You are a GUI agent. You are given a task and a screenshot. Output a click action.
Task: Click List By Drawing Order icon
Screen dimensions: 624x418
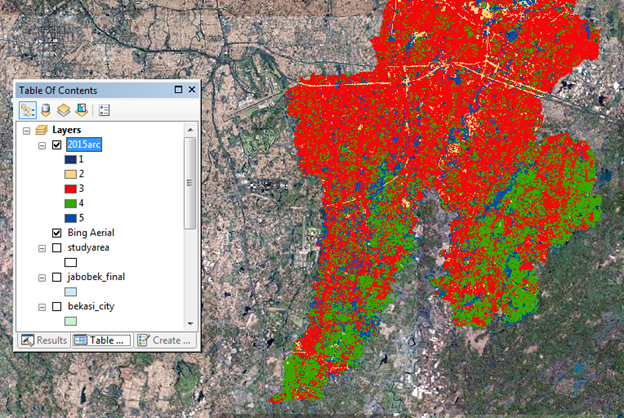28,110
